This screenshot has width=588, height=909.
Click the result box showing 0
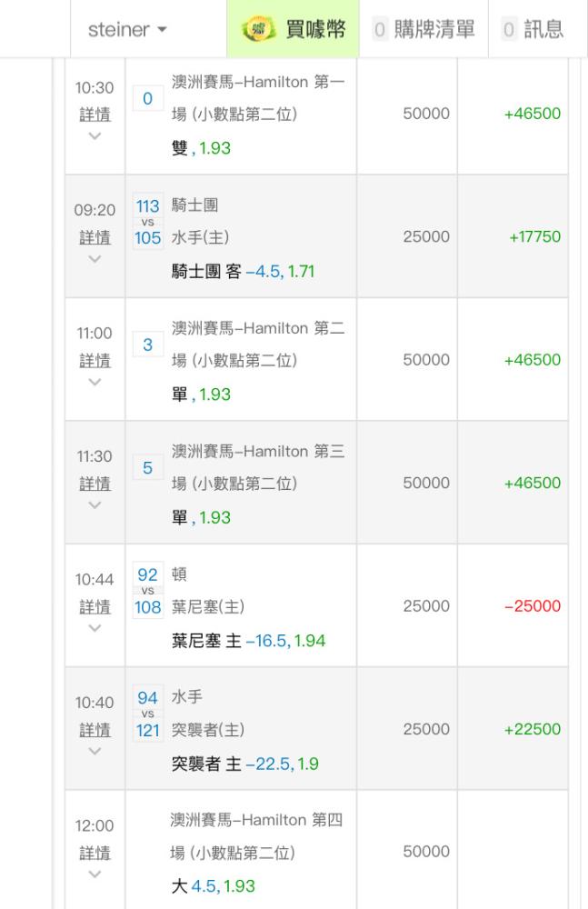148,98
